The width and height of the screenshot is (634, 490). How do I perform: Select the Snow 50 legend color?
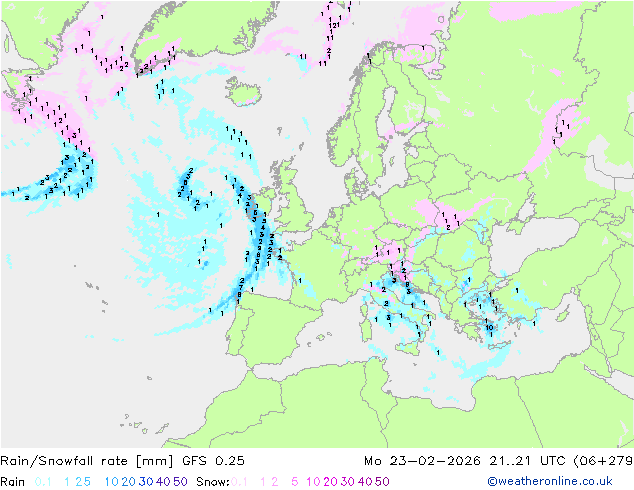382,482
